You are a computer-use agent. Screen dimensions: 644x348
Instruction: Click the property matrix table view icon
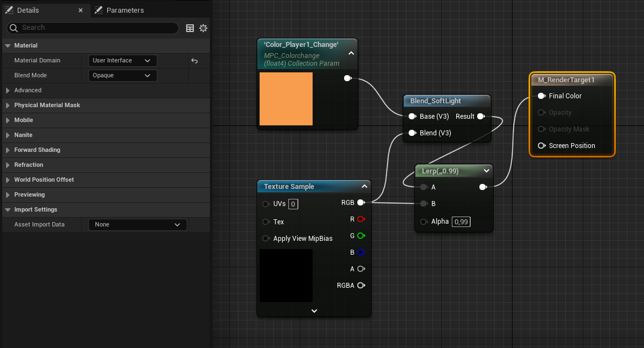tap(190, 28)
